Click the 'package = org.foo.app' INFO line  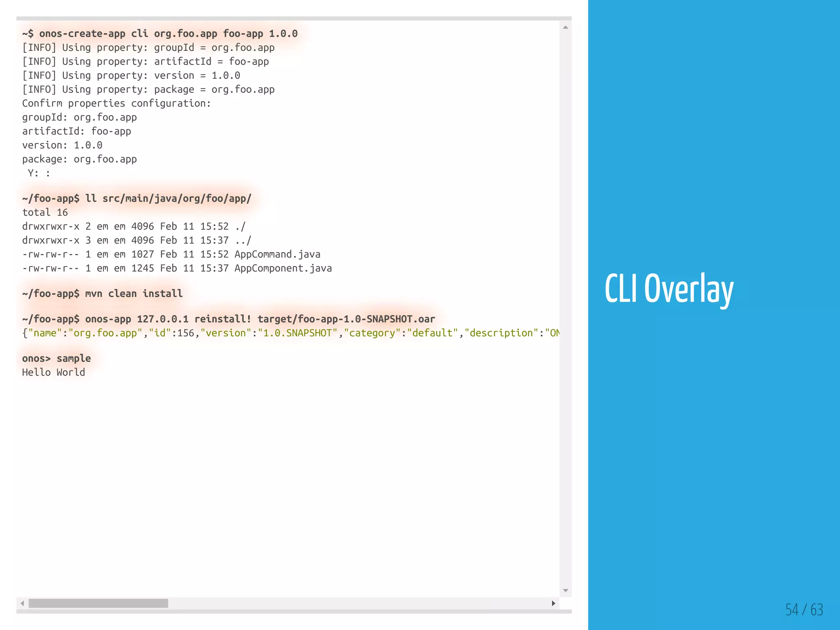point(148,89)
